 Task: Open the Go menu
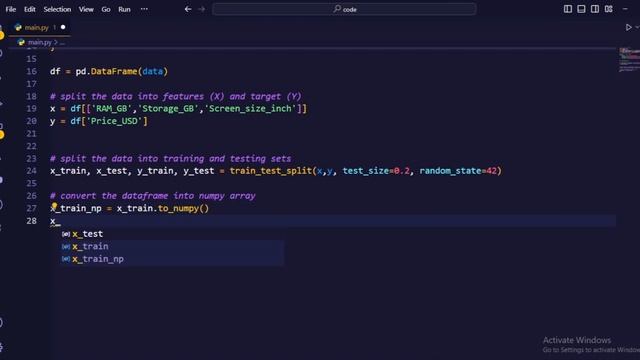tap(106, 9)
